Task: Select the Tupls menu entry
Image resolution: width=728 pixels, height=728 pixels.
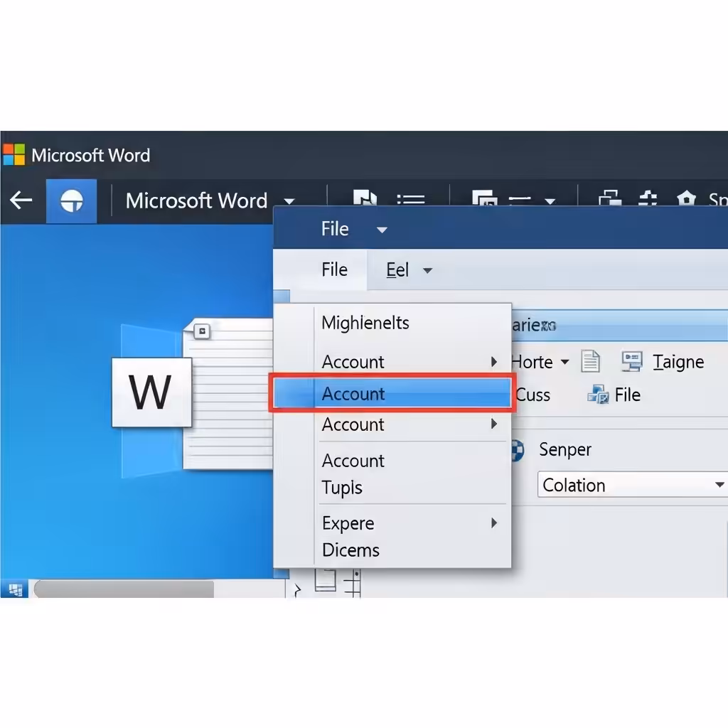Action: click(342, 488)
